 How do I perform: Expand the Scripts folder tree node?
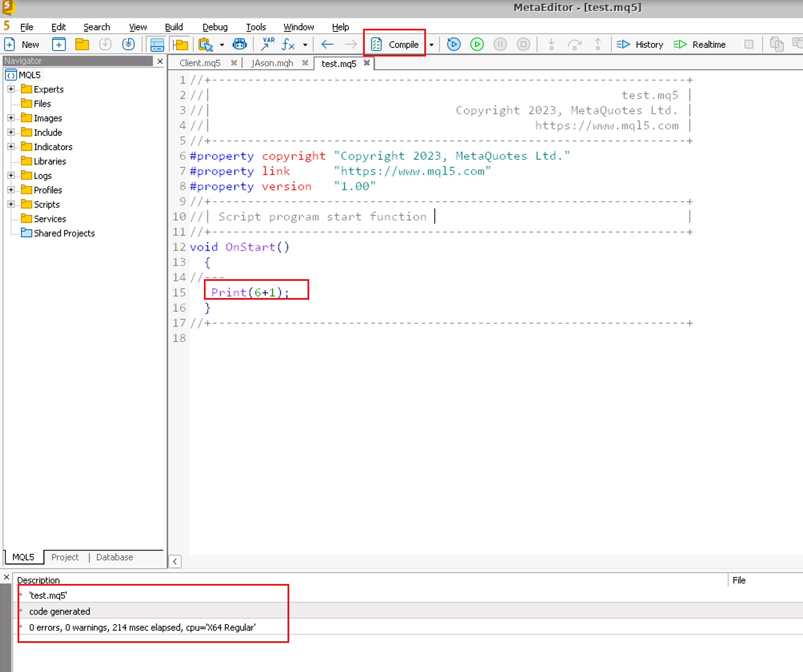coord(11,204)
